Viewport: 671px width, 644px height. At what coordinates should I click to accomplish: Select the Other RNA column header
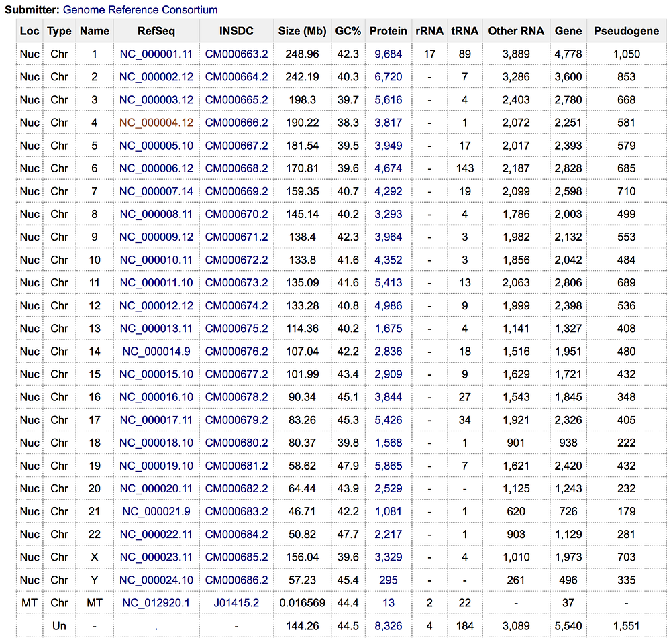click(x=516, y=32)
